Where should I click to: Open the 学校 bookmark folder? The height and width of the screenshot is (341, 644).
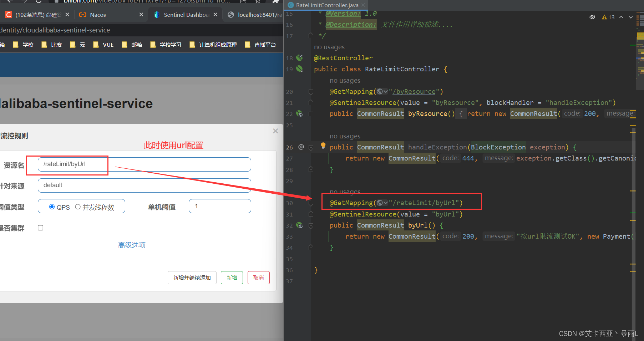tap(23, 45)
